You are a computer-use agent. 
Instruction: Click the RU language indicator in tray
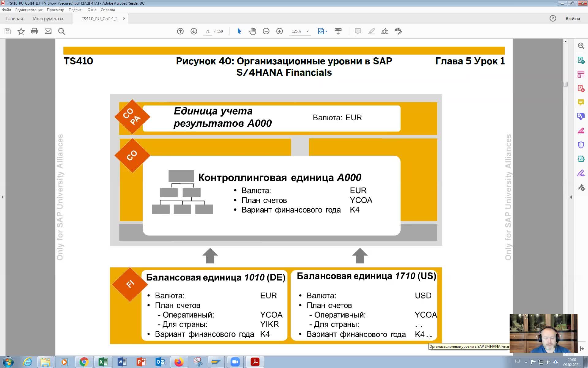click(517, 361)
